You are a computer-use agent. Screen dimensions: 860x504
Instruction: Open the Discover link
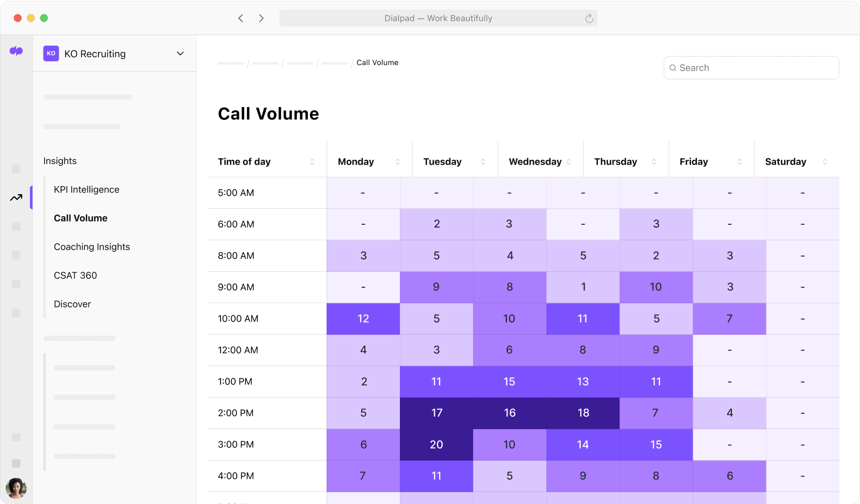(72, 304)
